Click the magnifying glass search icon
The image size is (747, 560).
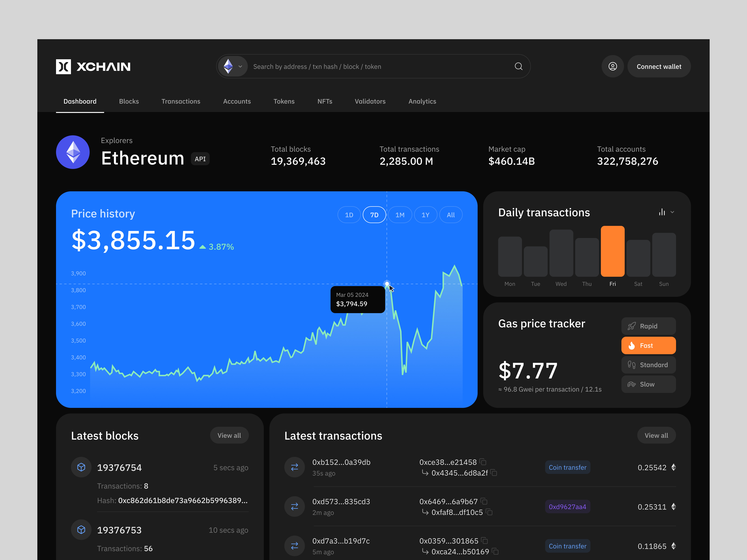(519, 66)
